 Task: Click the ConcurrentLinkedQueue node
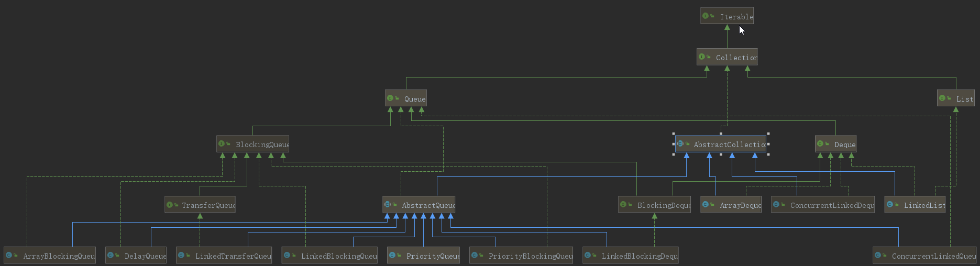point(924,256)
